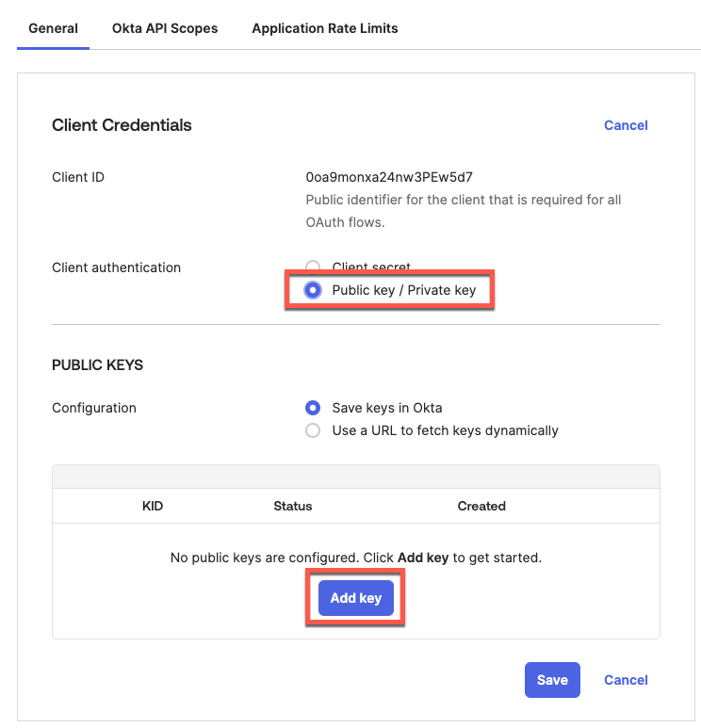Image resolution: width=701 pixels, height=728 pixels.
Task: Click the PUBLIC KEYS section heading
Action: coord(97,364)
